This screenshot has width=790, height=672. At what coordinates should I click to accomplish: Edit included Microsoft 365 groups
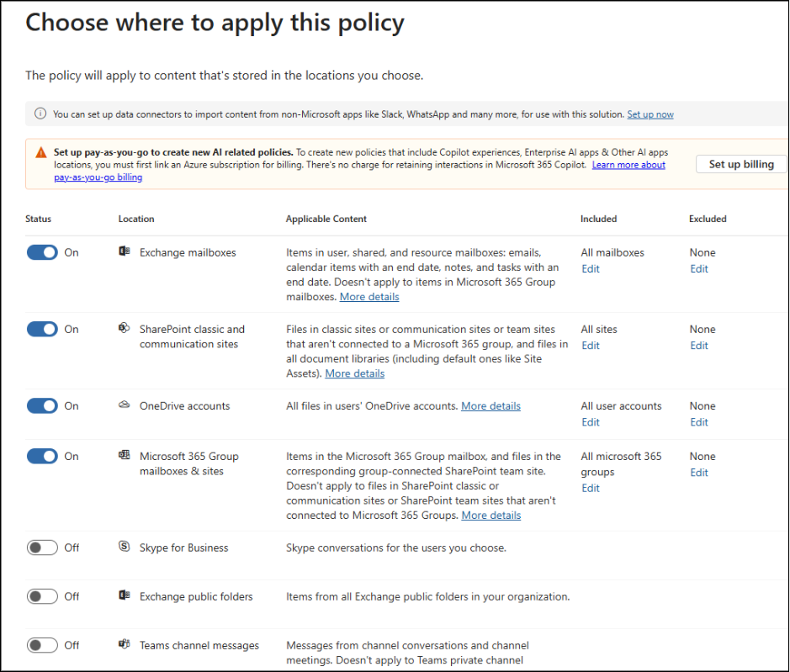click(x=591, y=488)
